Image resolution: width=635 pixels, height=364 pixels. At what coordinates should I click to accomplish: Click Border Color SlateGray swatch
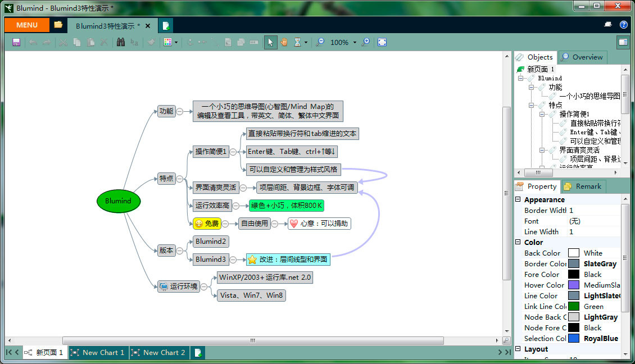pos(573,263)
